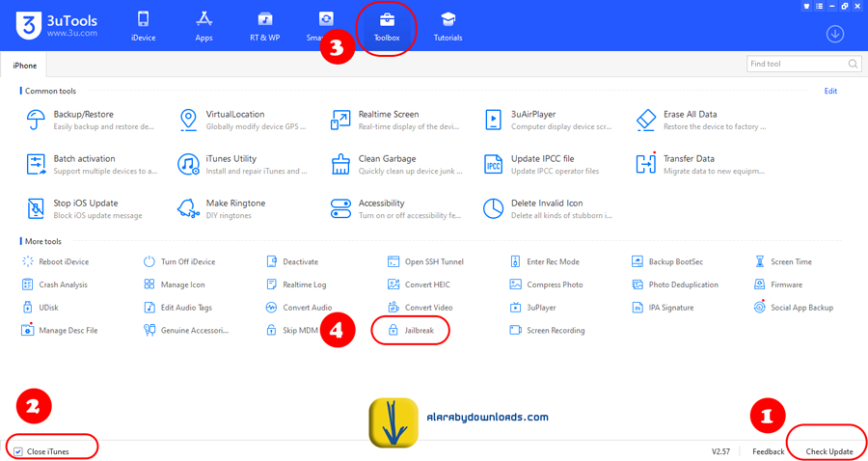Open the Jailbreak tool
The width and height of the screenshot is (868, 461).
pos(411,331)
